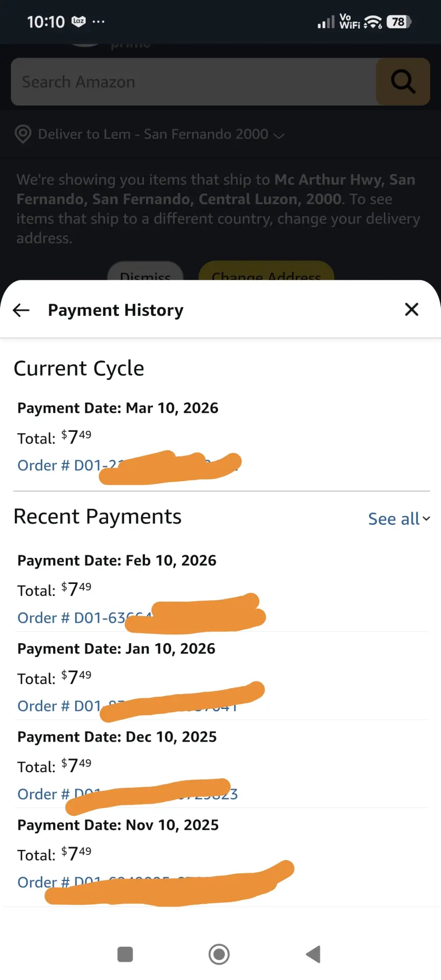Tap the battery indicator in status bar

point(399,22)
